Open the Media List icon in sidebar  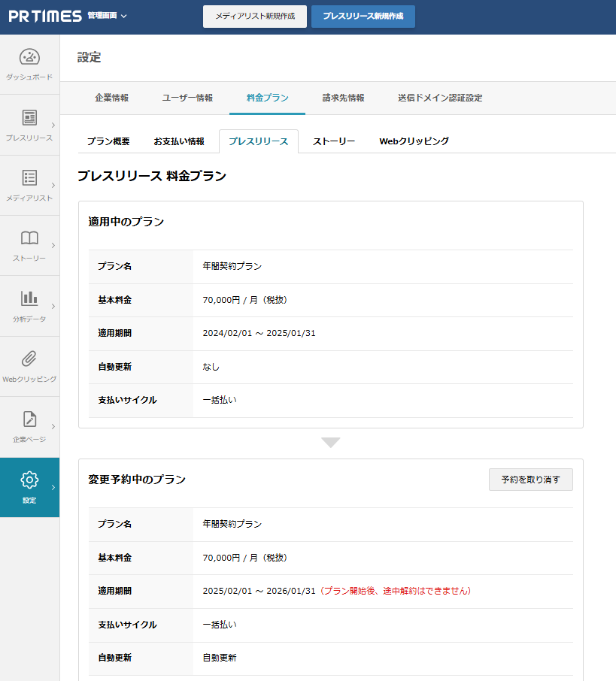(29, 178)
